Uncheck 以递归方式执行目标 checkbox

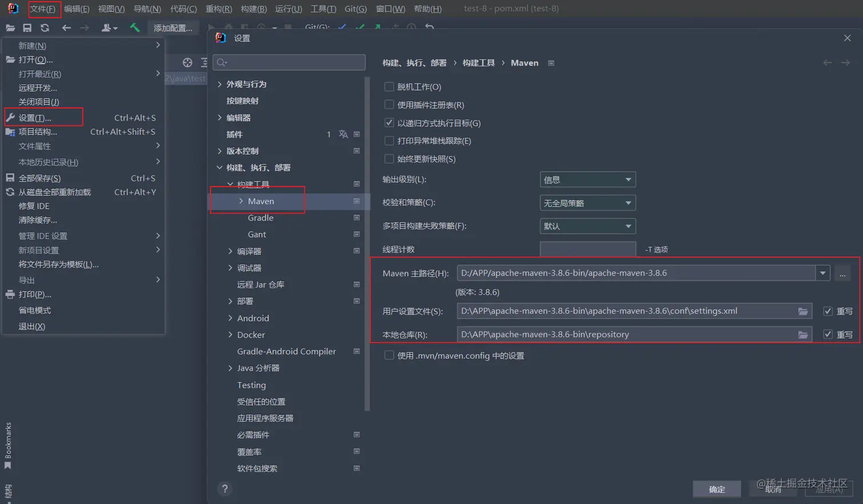(x=389, y=123)
